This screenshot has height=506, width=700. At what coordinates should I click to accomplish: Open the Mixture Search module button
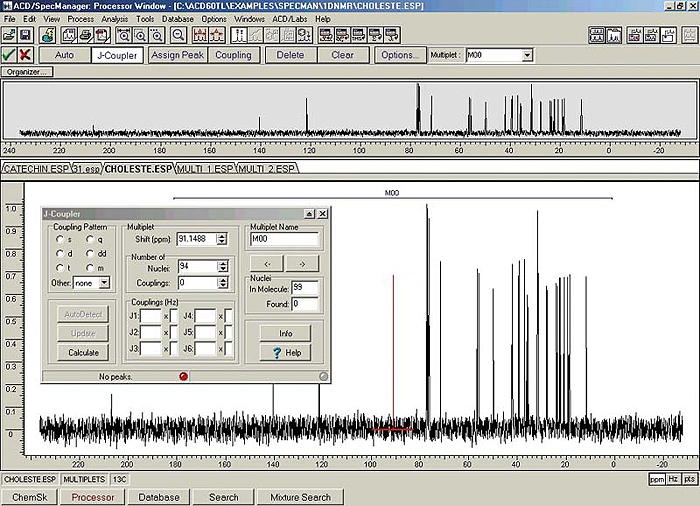point(300,497)
